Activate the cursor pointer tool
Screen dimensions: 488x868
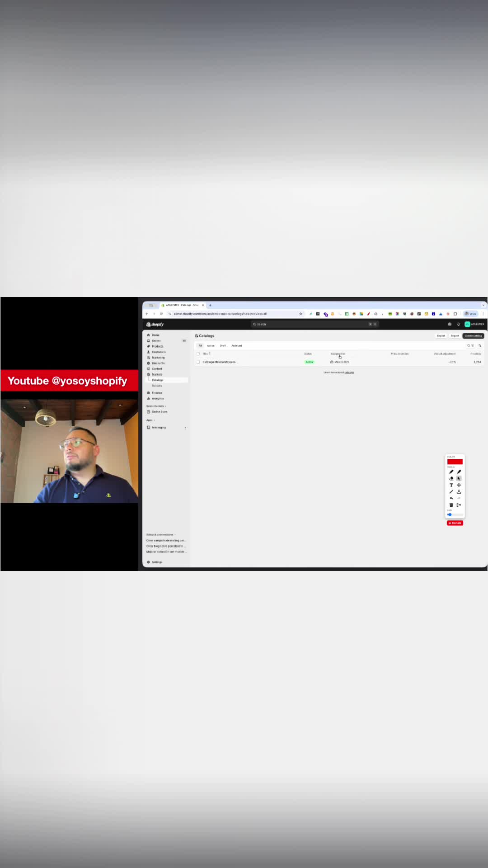click(459, 478)
